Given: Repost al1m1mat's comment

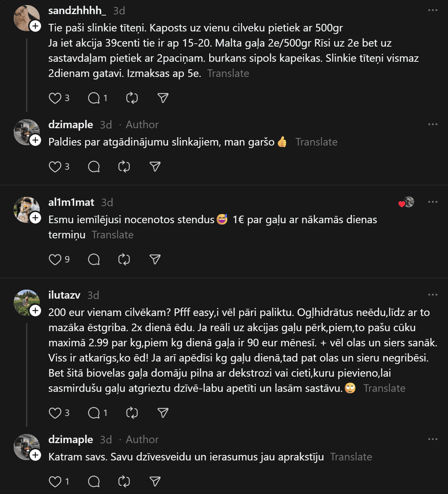Looking at the screenshot, I should pyautogui.click(x=124, y=260).
